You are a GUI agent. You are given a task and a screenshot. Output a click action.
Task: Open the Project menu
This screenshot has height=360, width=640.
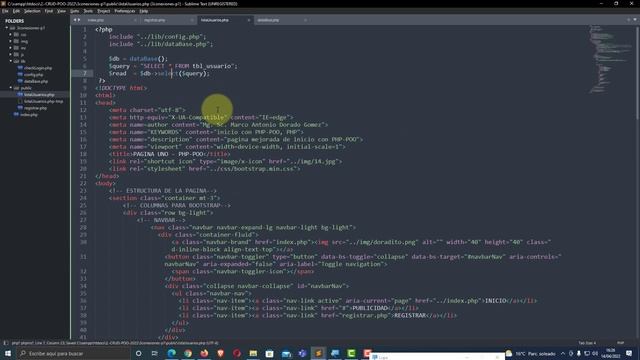104,11
